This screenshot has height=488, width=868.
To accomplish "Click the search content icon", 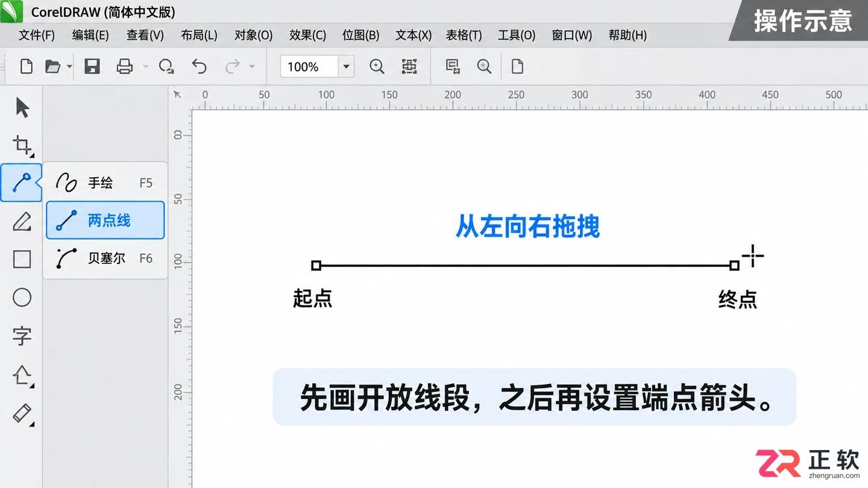I will click(484, 66).
